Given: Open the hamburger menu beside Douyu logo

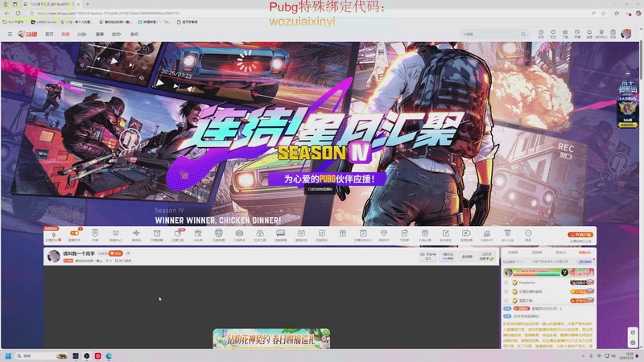Looking at the screenshot, I should point(10,34).
